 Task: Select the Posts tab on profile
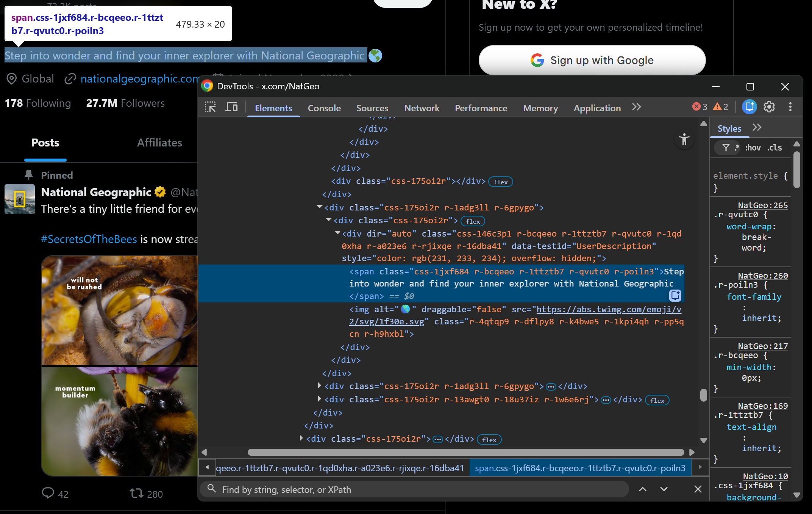45,143
